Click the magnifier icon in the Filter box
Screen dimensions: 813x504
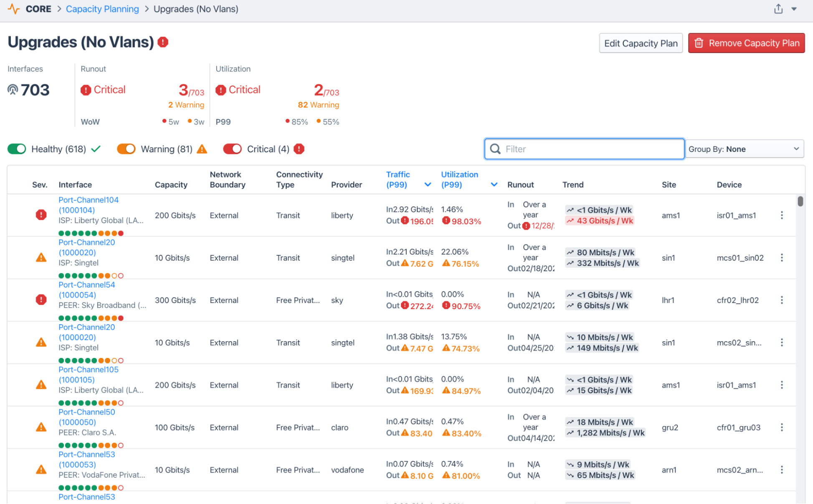[495, 149]
